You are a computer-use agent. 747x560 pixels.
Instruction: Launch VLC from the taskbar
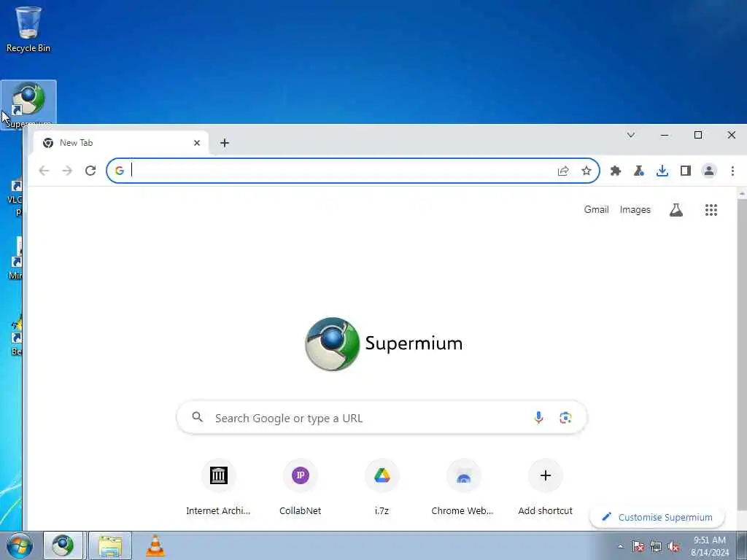click(155, 545)
